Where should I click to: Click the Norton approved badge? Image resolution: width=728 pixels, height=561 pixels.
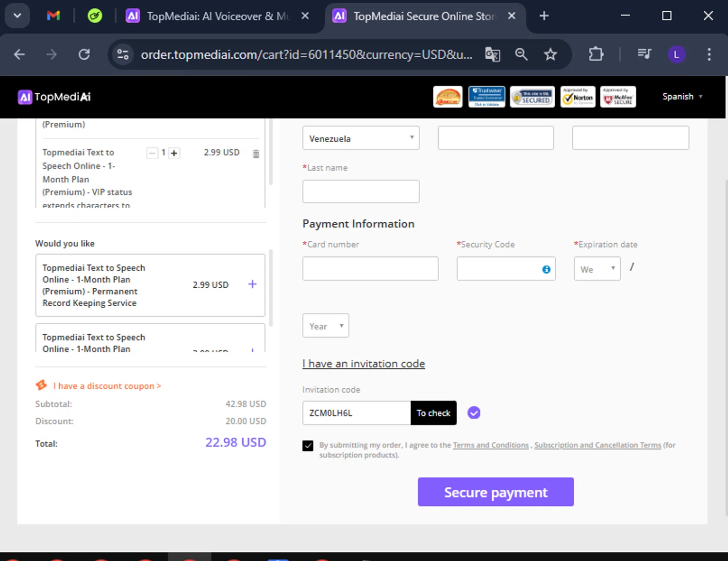pos(578,97)
